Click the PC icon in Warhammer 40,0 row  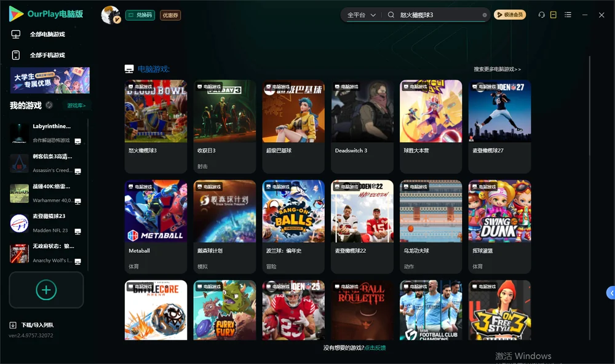(x=78, y=201)
